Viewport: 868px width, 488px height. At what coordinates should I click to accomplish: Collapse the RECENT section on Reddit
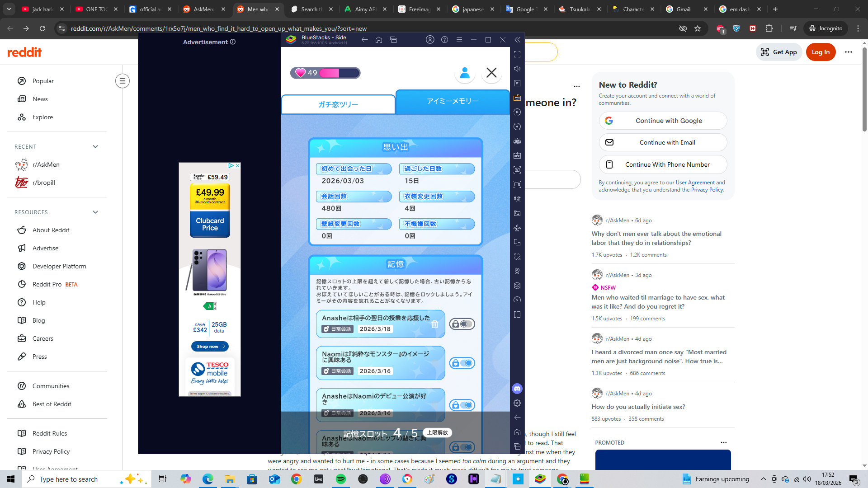95,146
